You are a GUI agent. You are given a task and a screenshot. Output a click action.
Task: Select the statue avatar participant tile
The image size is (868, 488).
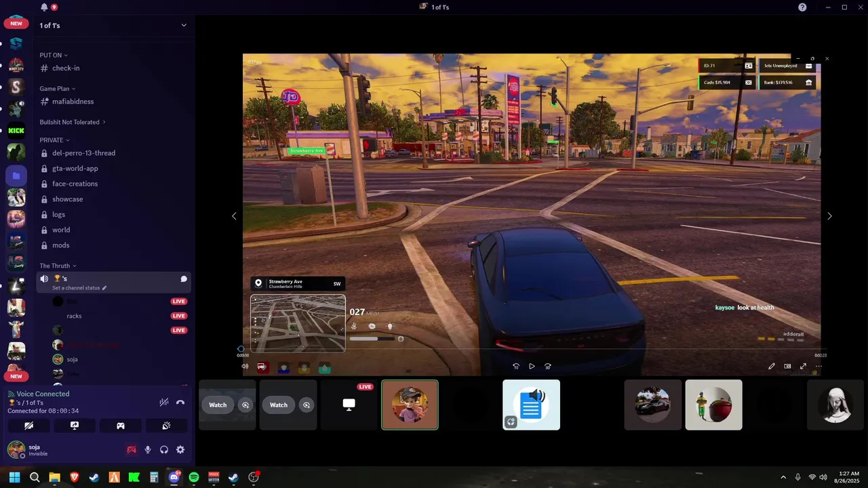[835, 405]
